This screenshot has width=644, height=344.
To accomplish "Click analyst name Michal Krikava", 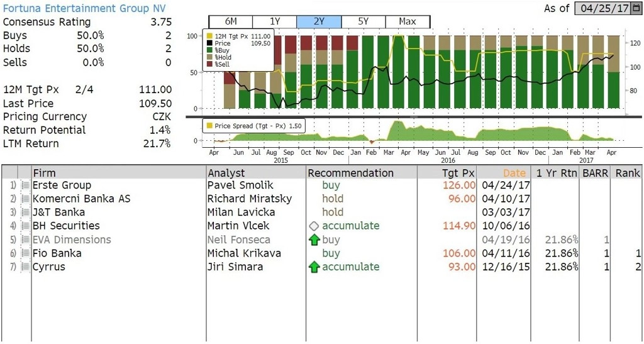I will [x=244, y=253].
